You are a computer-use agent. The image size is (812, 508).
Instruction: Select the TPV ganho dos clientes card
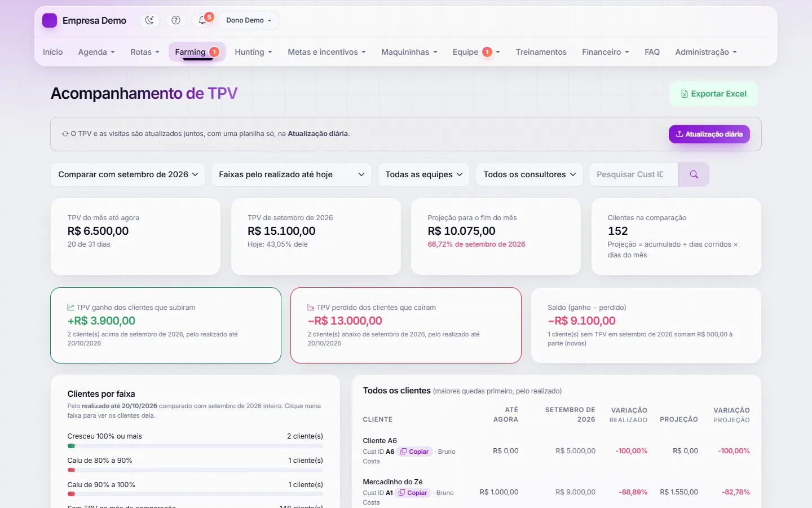click(x=166, y=325)
